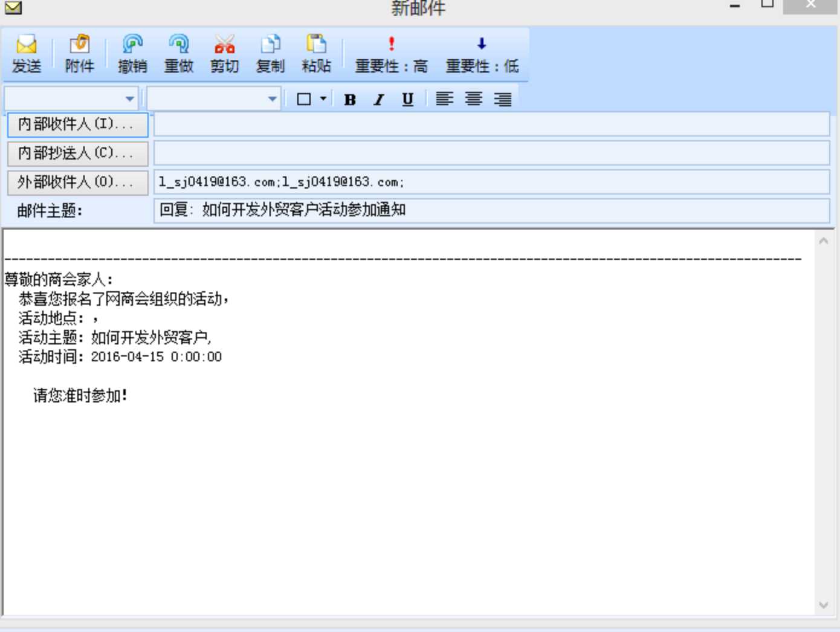
Task: Click 活动主题: 如何开发外贸客户 line
Action: pyautogui.click(x=115, y=337)
